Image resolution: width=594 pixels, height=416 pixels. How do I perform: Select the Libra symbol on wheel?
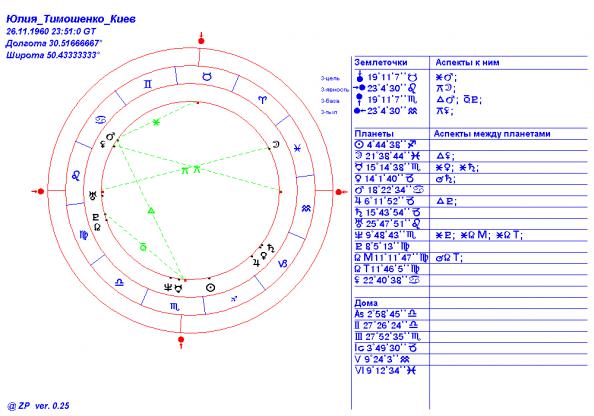point(119,282)
